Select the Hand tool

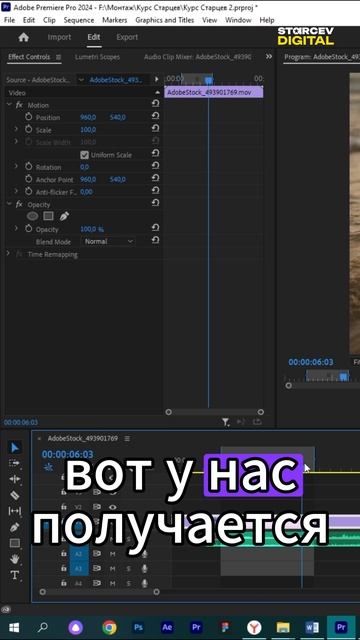[x=15, y=559]
